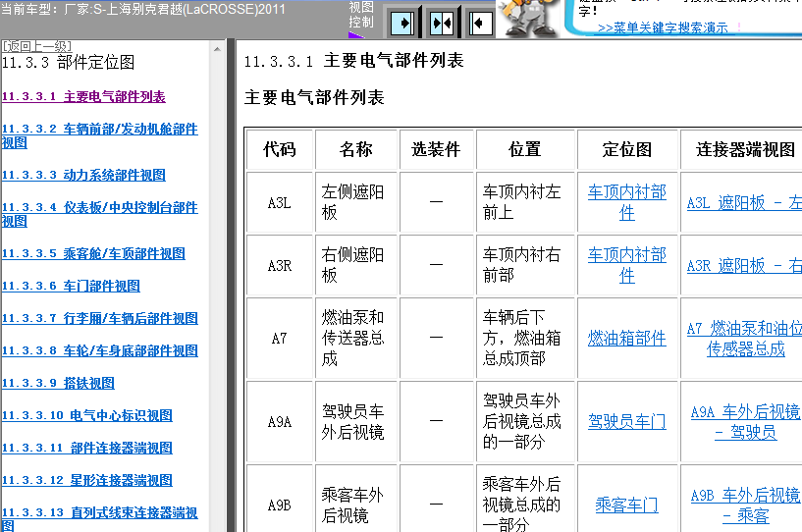802x532 pixels.
Task: Open the 燃油箱部件 locator link
Action: click(627, 338)
